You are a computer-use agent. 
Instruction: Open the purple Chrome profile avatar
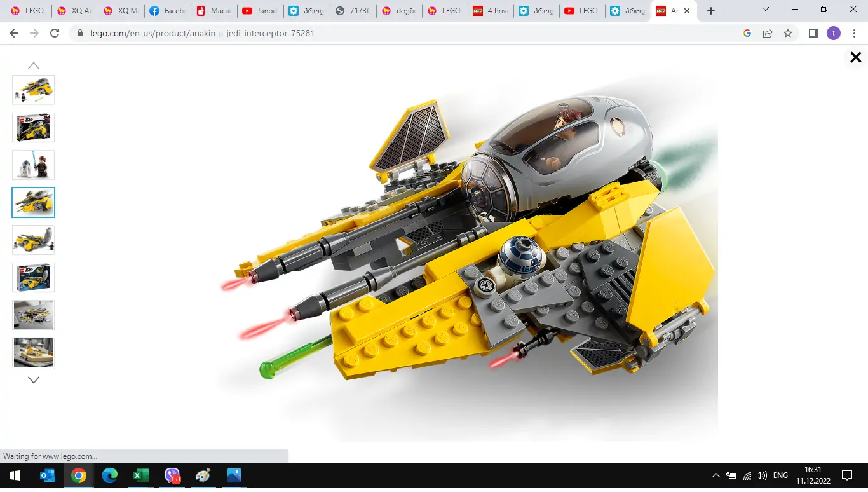pos(834,33)
